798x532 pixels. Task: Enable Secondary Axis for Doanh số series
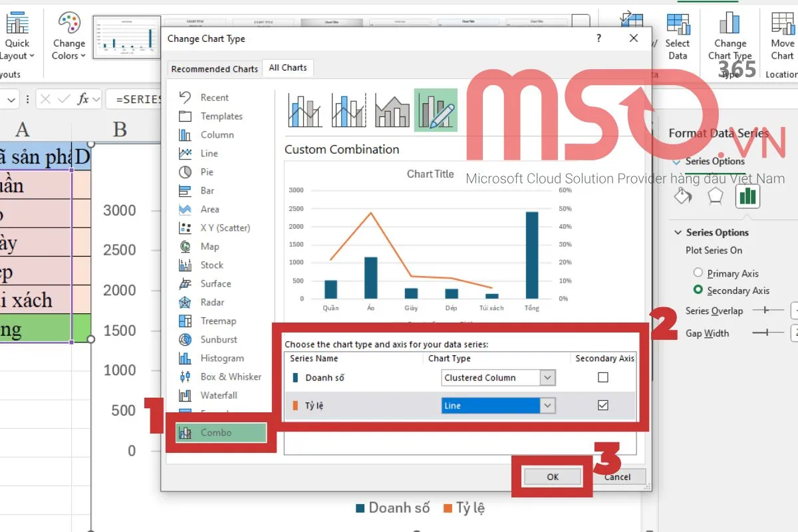(602, 376)
